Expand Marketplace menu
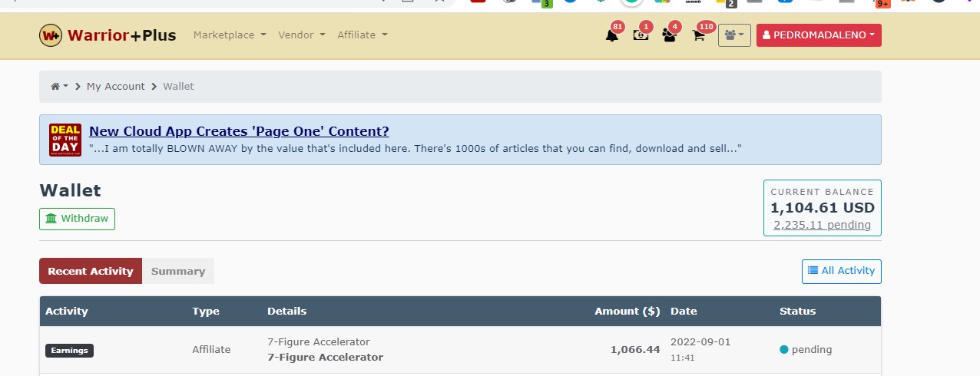 pos(230,35)
